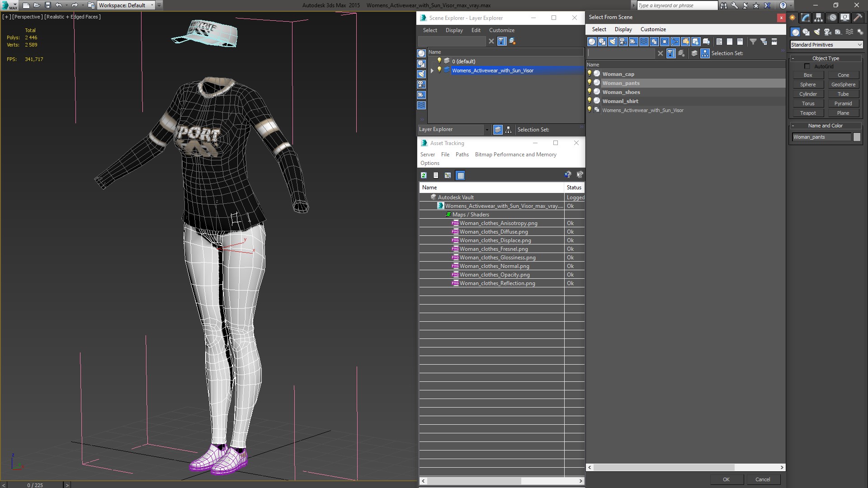This screenshot has width=868, height=488.
Task: Toggle visibility bulb of 0 (default) layer
Action: tap(439, 61)
